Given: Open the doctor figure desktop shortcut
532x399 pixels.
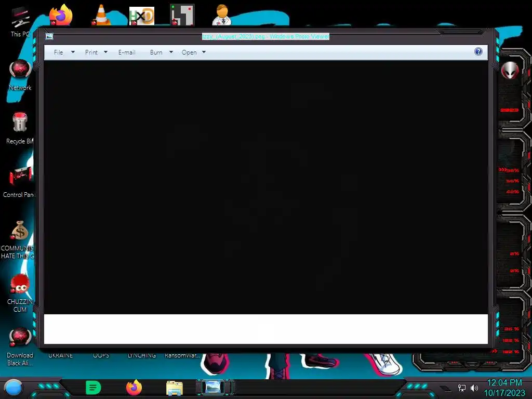Looking at the screenshot, I should click(222, 15).
